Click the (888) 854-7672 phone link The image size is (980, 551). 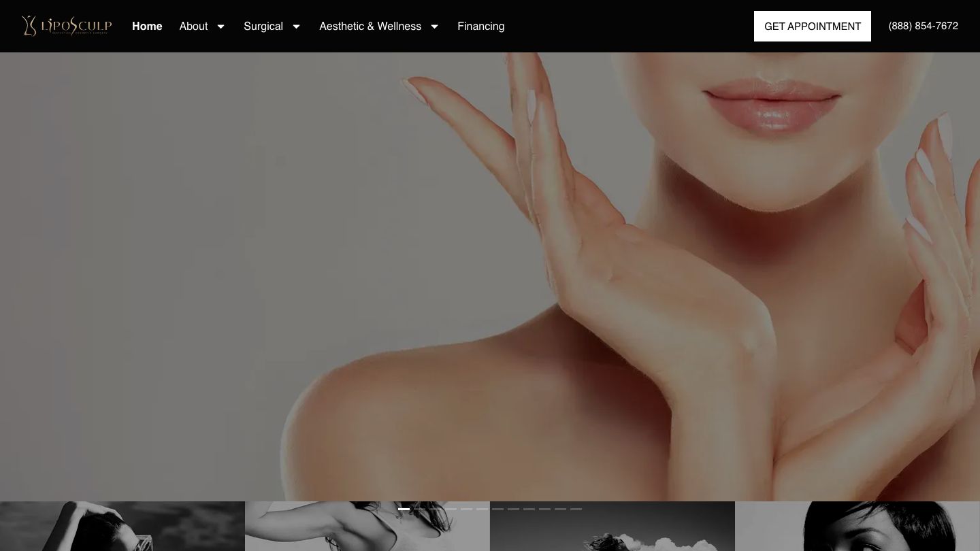pos(923,26)
